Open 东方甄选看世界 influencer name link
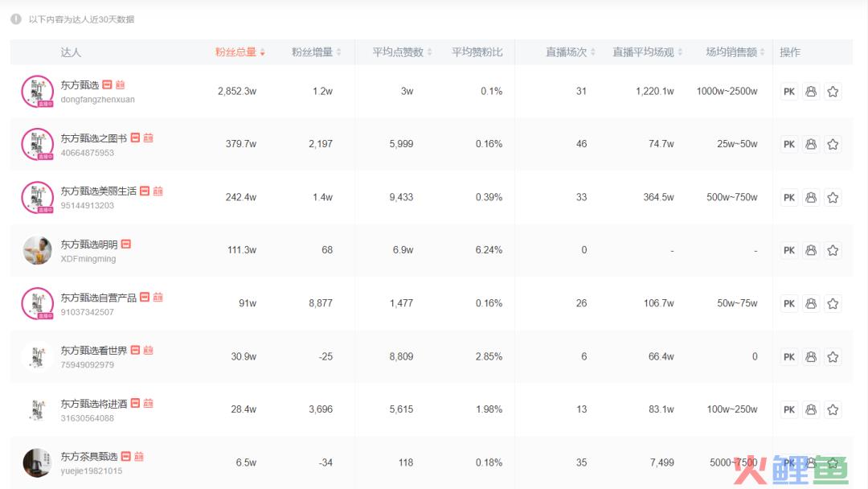 (93, 351)
